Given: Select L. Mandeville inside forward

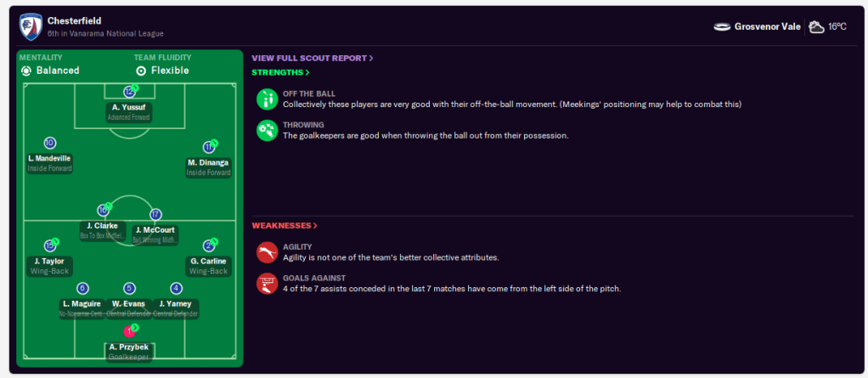Looking at the screenshot, I should [x=49, y=159].
